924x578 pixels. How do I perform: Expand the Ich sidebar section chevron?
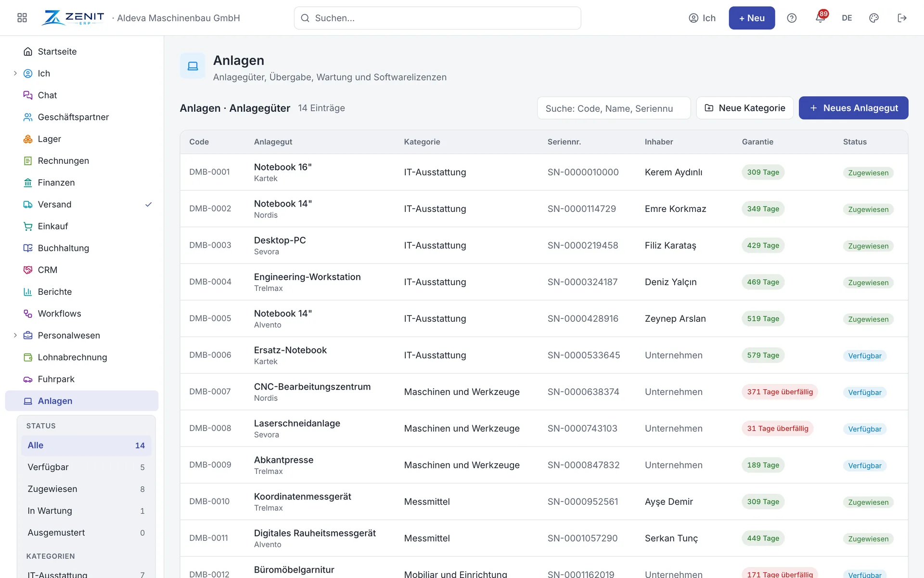coord(15,73)
